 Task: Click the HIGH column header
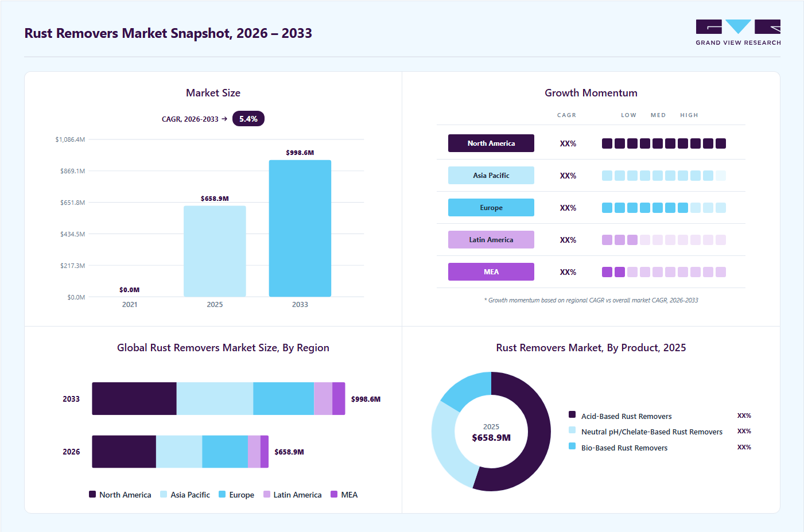(x=689, y=115)
